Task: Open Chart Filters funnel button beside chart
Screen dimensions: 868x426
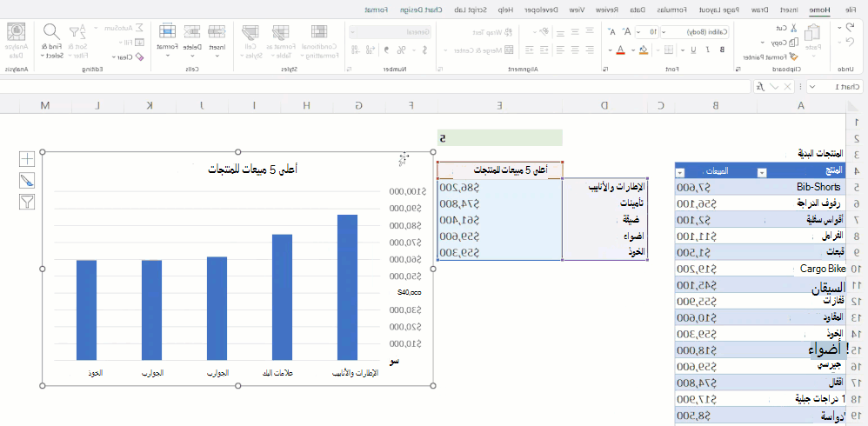Action: [x=27, y=202]
